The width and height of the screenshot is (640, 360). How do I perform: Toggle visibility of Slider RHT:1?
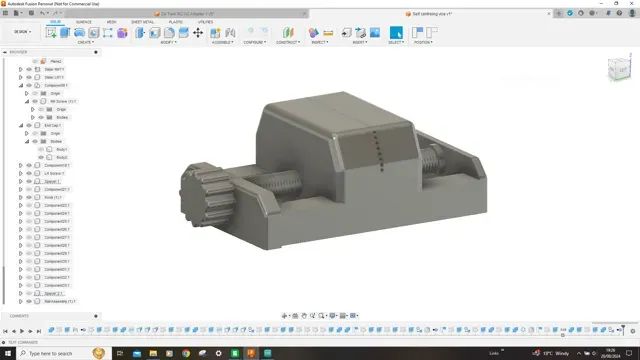pos(29,69)
